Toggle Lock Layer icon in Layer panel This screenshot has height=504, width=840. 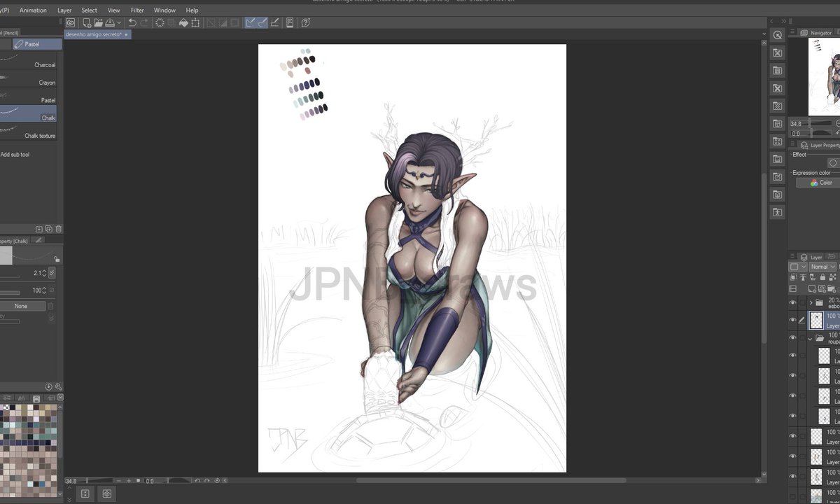coord(822,277)
